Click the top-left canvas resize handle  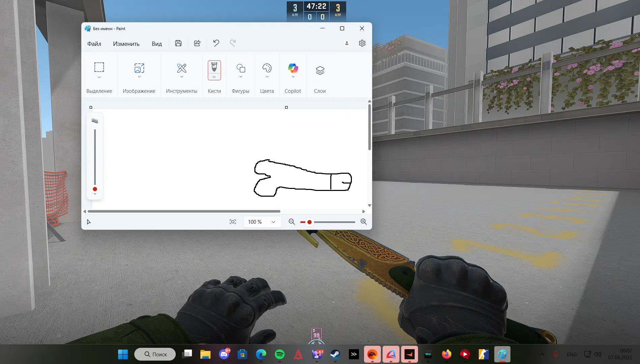point(91,107)
